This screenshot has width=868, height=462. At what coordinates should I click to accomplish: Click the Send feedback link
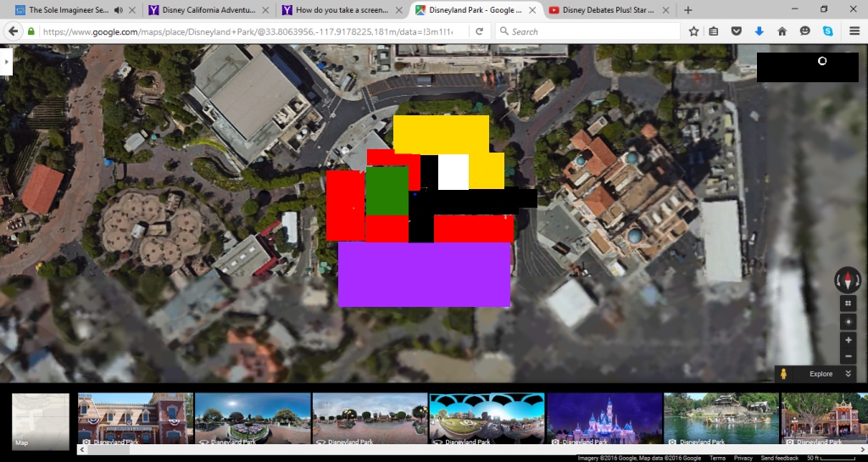click(780, 458)
